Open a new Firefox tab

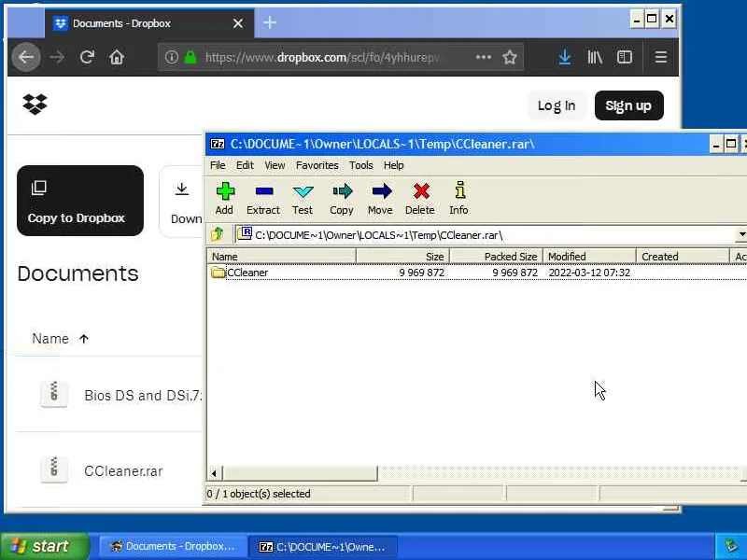point(270,22)
